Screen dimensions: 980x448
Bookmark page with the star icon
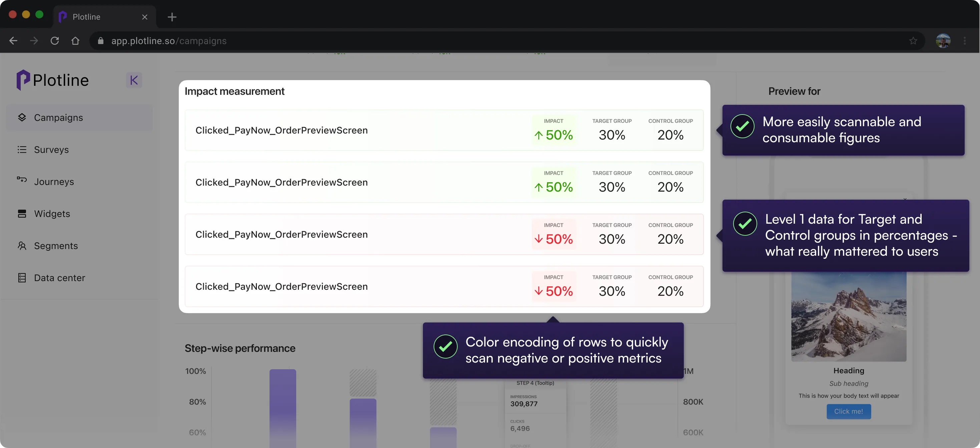pyautogui.click(x=913, y=41)
